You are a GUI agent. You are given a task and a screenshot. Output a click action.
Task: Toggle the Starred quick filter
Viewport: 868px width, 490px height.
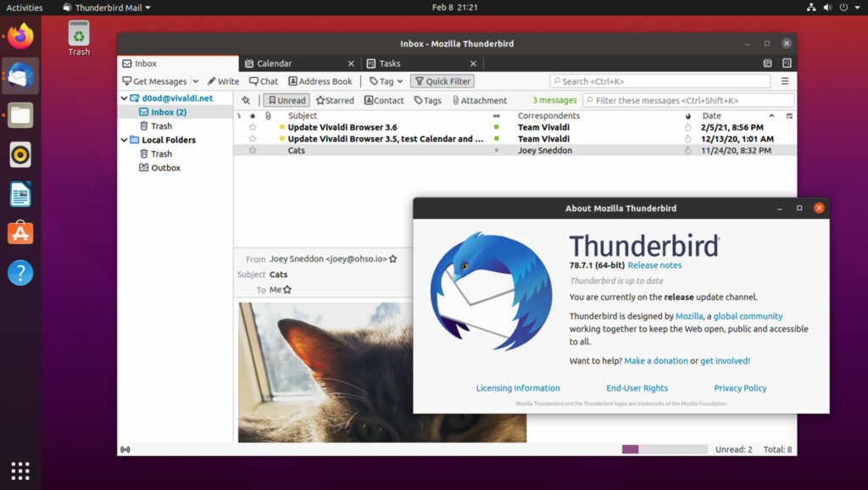tap(334, 100)
